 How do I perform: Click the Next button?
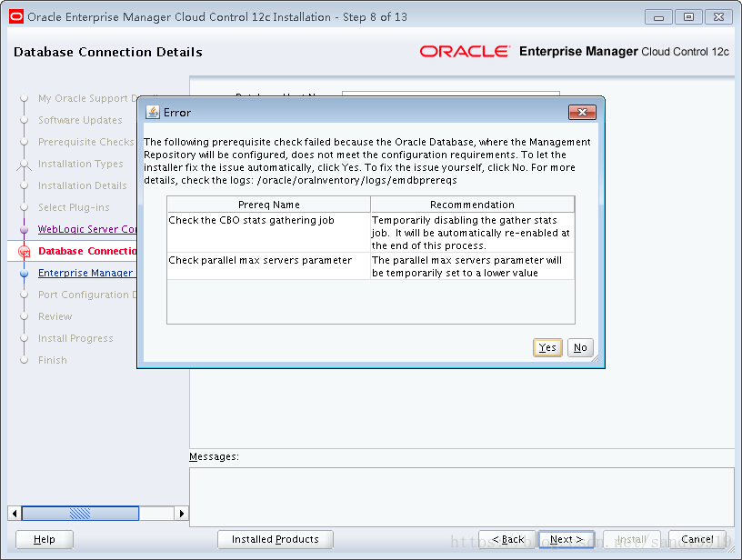(x=567, y=539)
